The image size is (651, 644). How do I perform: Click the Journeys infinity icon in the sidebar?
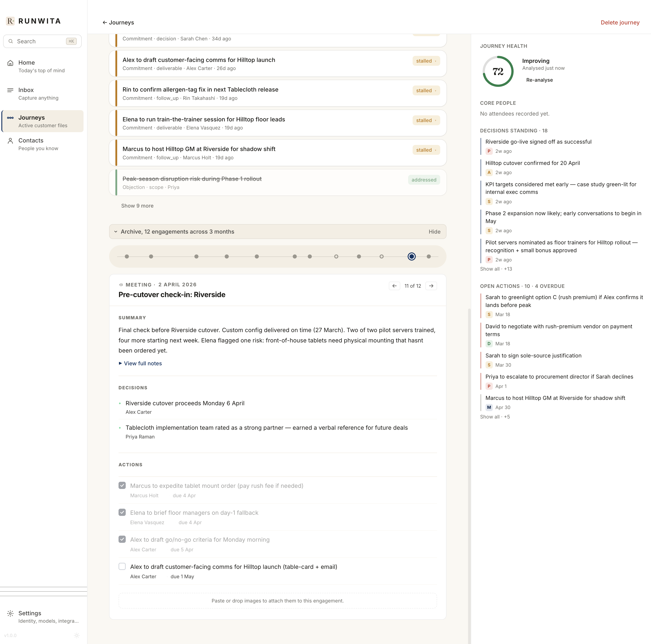coord(11,118)
